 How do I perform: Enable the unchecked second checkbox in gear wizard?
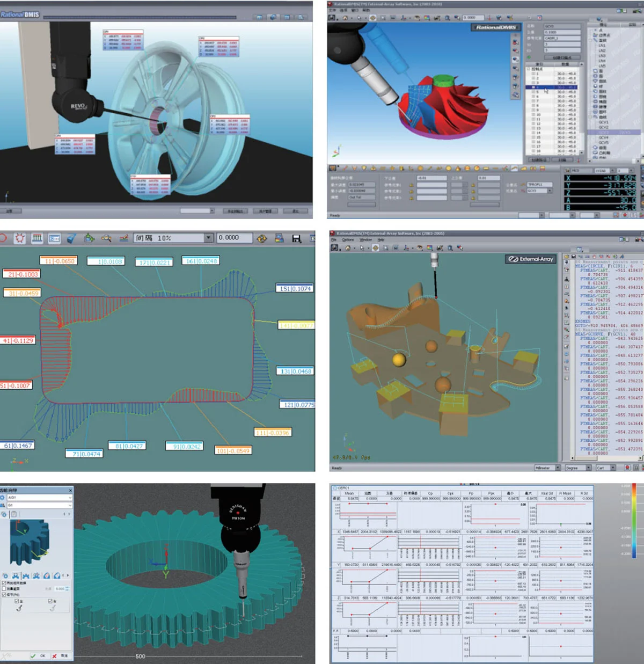(x=4, y=588)
